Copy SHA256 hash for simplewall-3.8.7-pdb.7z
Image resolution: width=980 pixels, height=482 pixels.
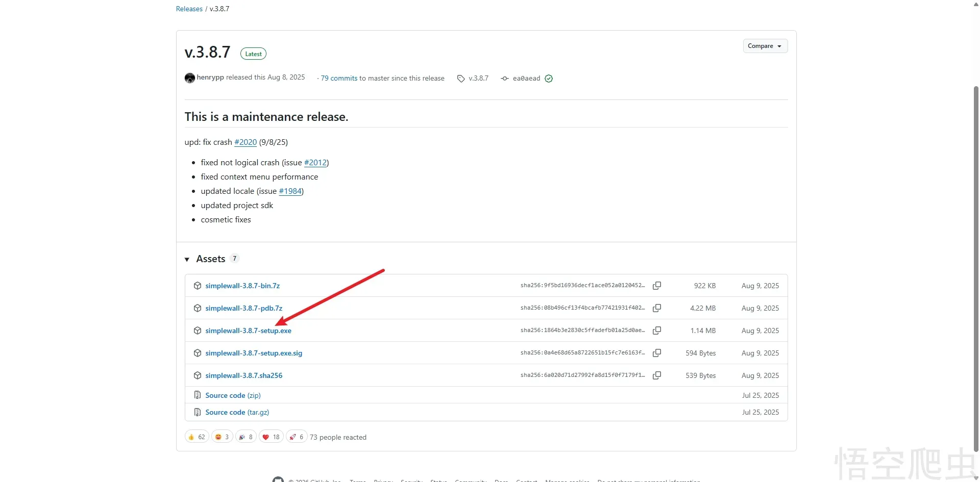point(657,308)
